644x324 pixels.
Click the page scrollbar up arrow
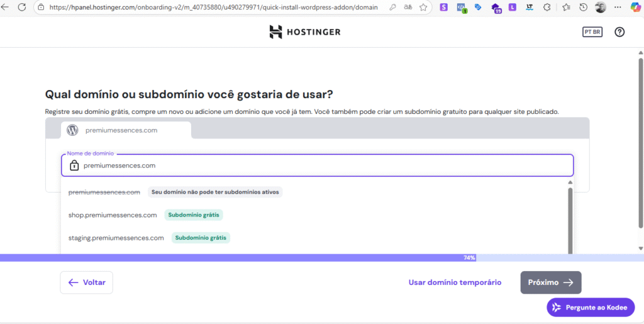click(x=640, y=53)
